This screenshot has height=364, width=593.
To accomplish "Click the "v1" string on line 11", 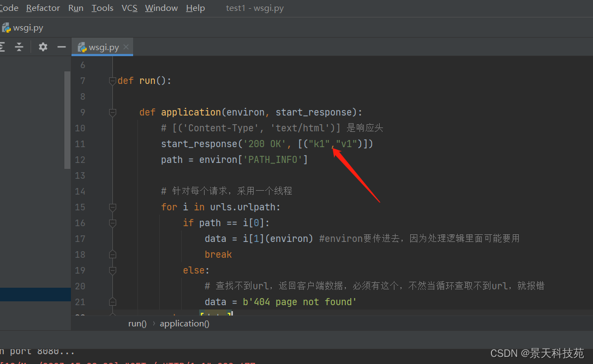I will 347,144.
